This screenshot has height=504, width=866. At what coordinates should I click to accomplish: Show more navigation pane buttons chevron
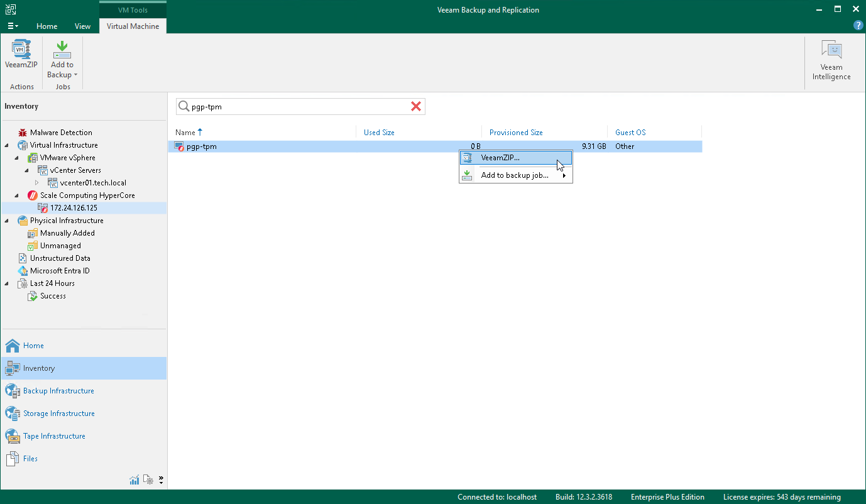coord(161,480)
